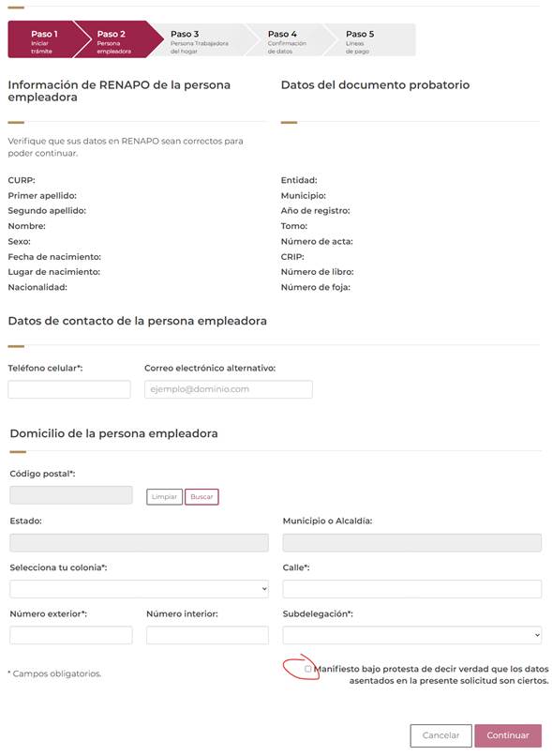Viewport: 552px width, 756px height.
Task: Click the Número exterior input
Action: coord(71,635)
